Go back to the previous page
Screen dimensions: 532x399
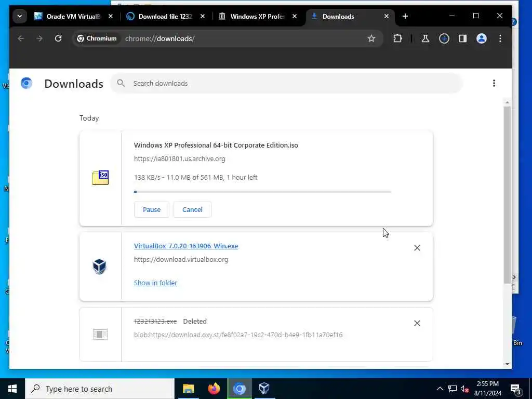(21, 38)
